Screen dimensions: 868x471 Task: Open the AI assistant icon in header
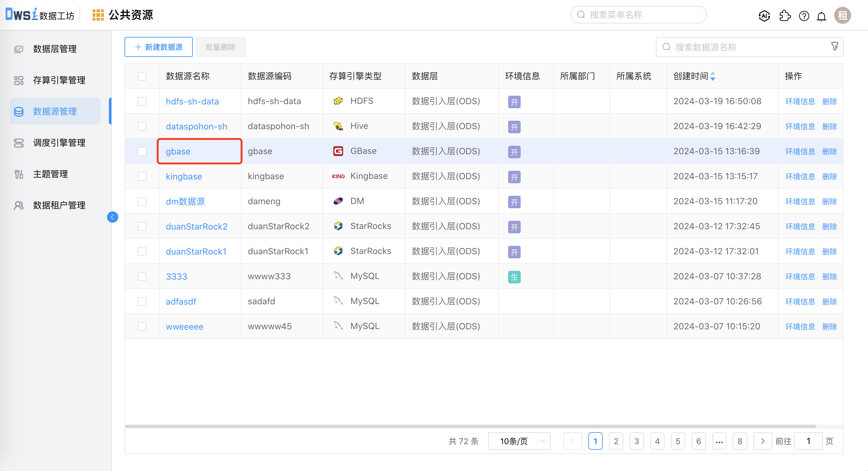coord(764,16)
